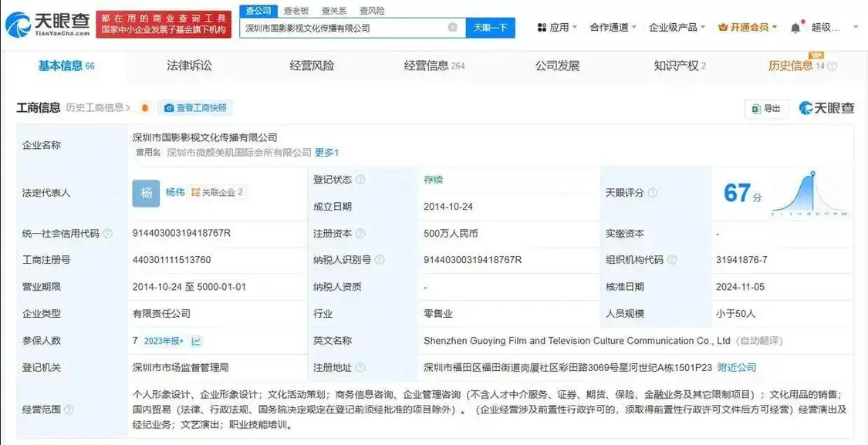This screenshot has height=445, width=868.
Task: Click help icon next to 纳税人识别号
Action: click(x=380, y=260)
